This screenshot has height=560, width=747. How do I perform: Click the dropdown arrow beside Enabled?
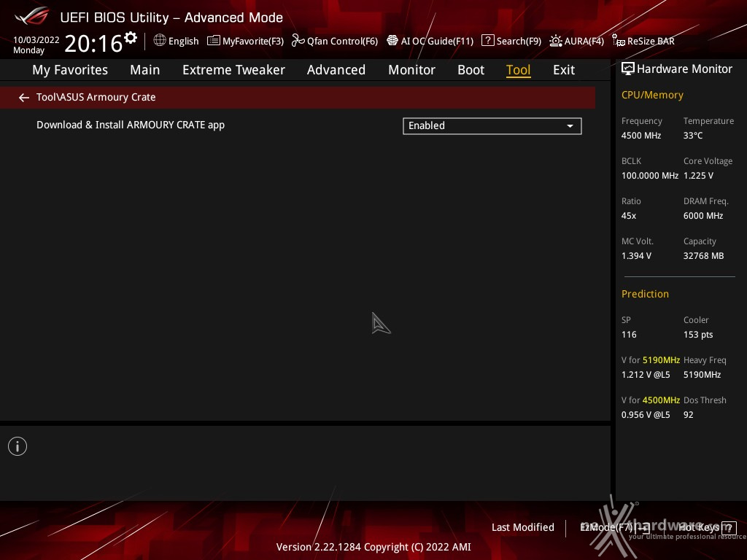(570, 126)
